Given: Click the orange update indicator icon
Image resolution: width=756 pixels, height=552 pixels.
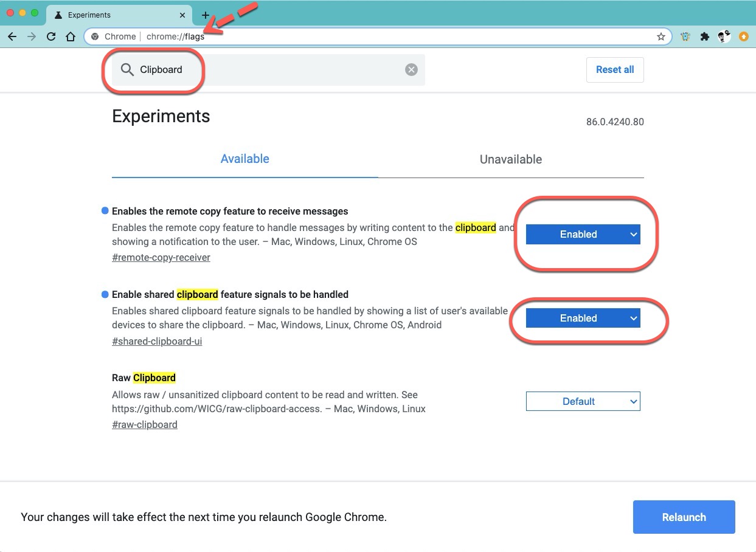Looking at the screenshot, I should 743,36.
